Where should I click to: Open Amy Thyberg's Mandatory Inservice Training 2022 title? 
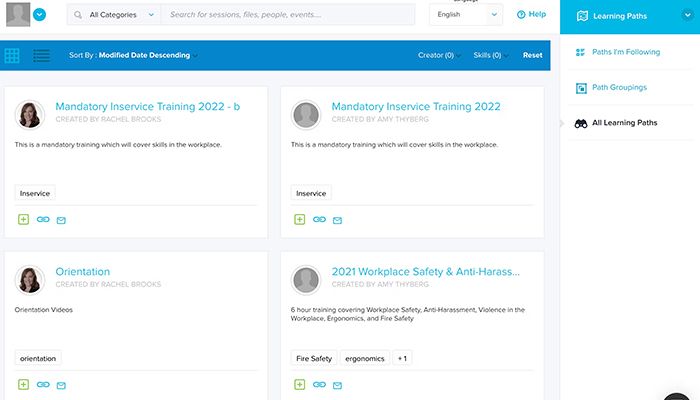click(416, 107)
